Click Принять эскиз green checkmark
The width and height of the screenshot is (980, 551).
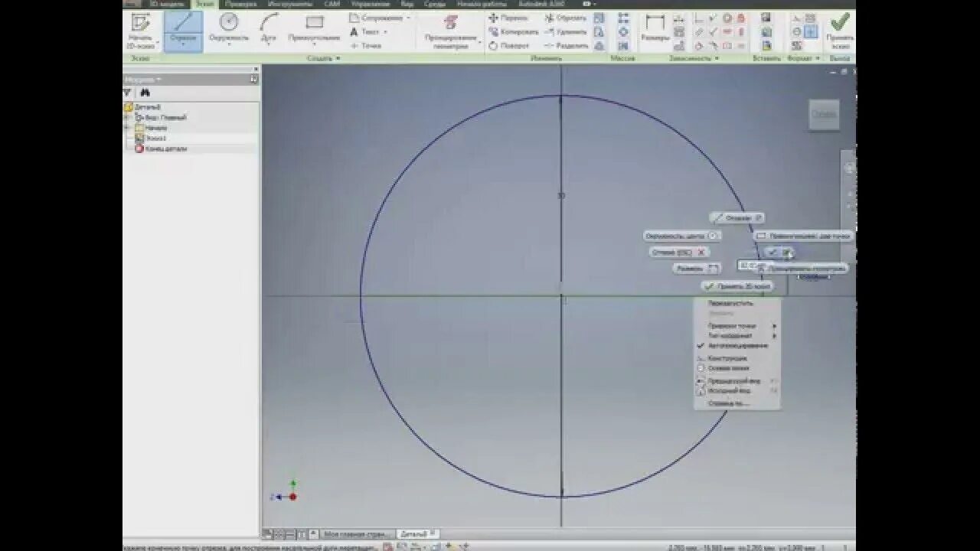click(x=839, y=31)
